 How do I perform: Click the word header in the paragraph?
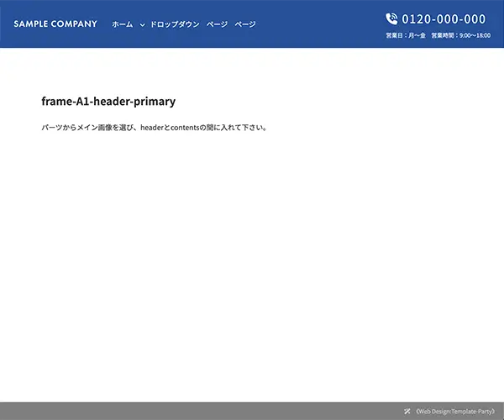pyautogui.click(x=152, y=128)
